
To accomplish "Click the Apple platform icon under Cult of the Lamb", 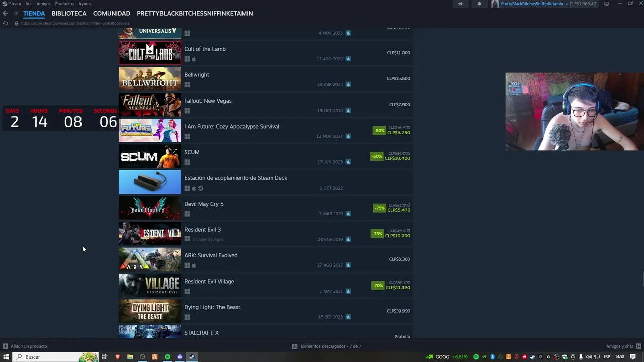I will click(x=194, y=59).
